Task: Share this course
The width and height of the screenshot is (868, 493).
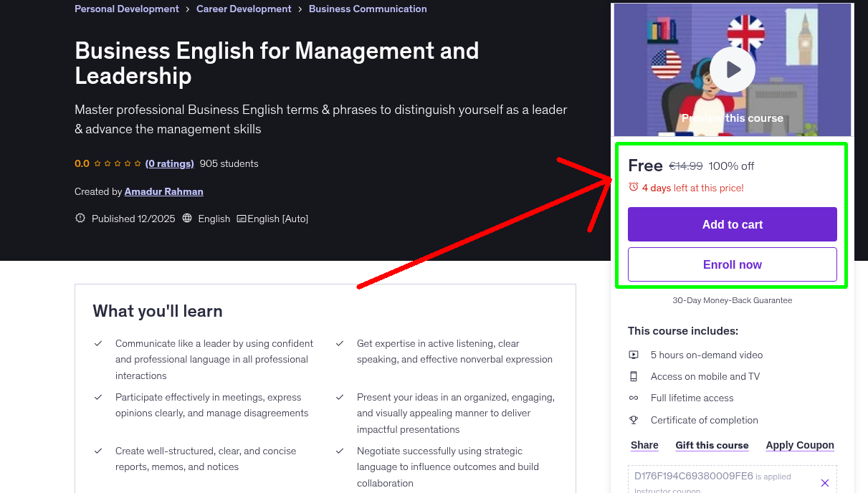Action: (x=644, y=445)
